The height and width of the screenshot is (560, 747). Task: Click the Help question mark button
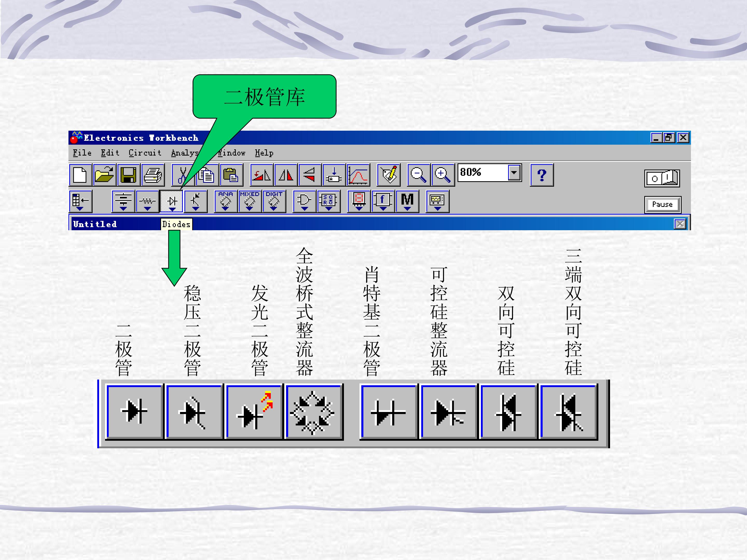pos(542,175)
